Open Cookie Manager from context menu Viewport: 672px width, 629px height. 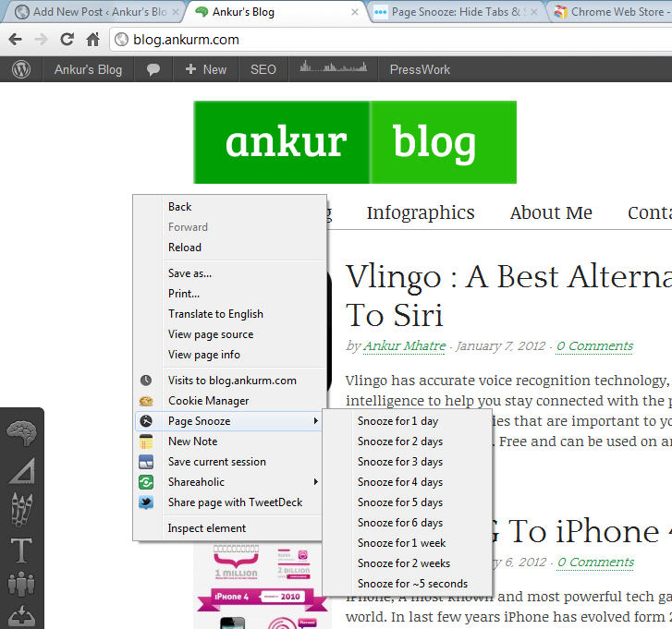[229, 401]
